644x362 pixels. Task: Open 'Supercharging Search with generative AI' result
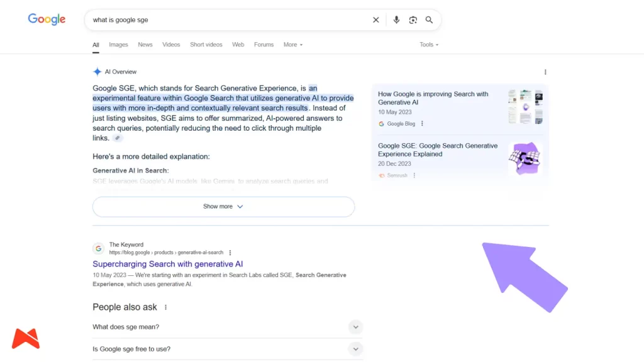[167, 264]
